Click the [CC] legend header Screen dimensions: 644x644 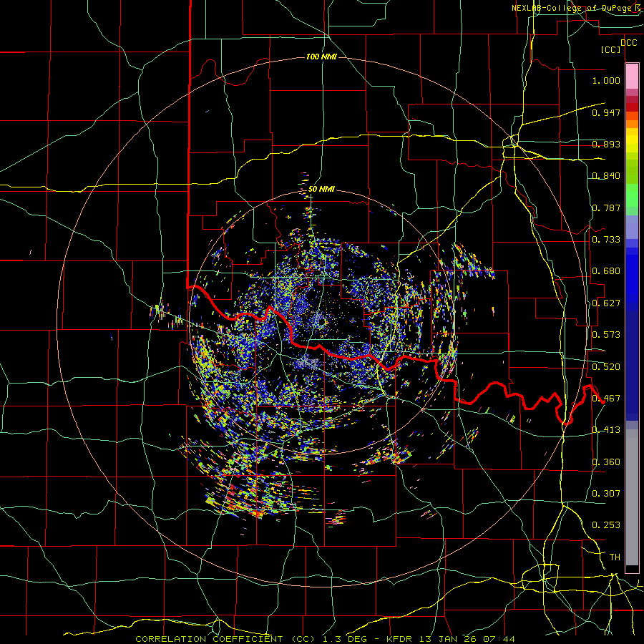tap(610, 49)
